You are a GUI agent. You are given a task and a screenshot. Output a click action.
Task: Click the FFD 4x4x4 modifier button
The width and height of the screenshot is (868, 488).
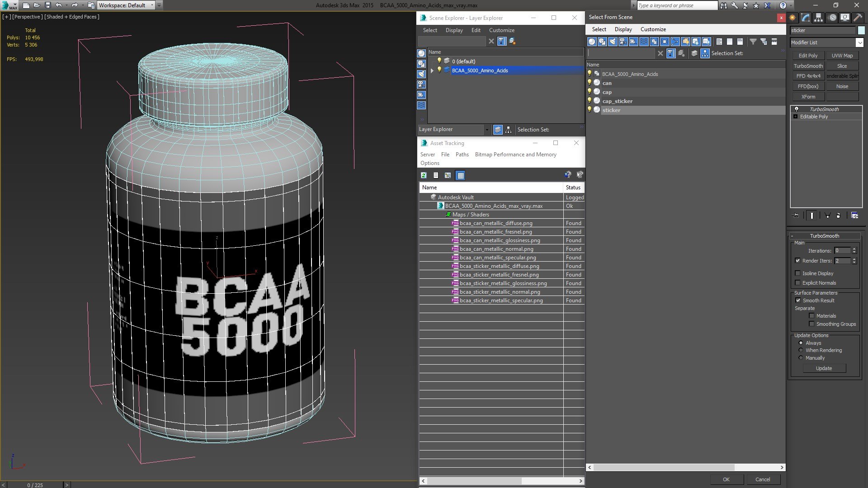(808, 76)
